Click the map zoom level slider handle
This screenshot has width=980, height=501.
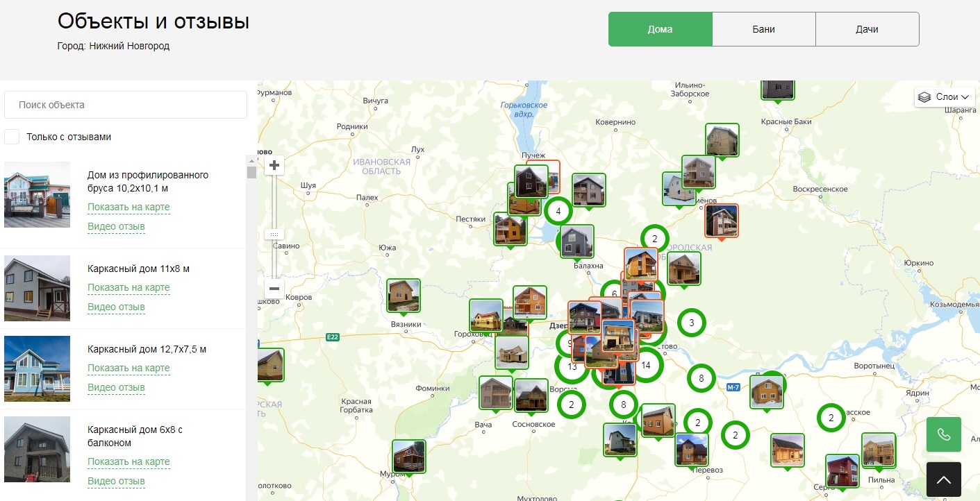pos(274,235)
